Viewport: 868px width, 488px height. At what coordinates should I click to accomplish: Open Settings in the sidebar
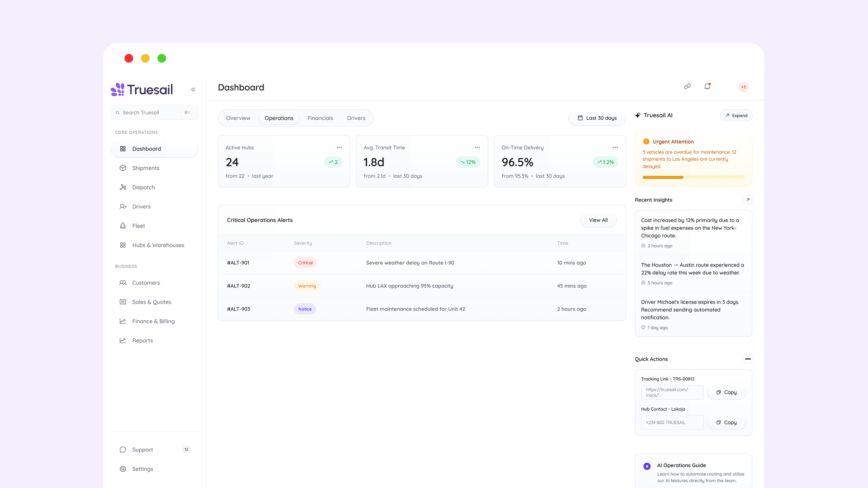(x=154, y=469)
